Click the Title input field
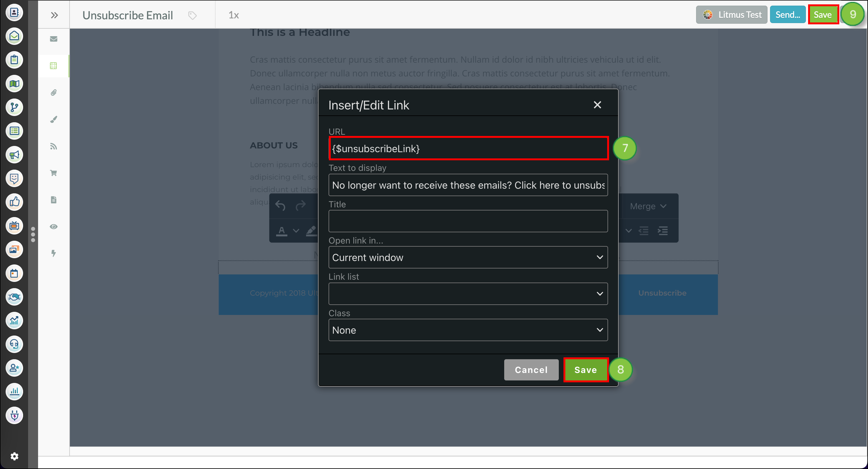 (x=468, y=221)
